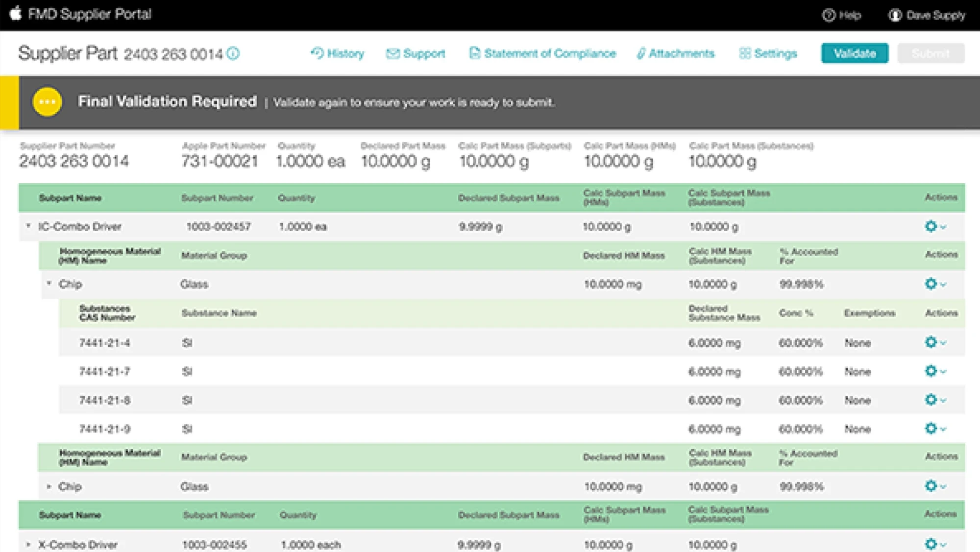Open actions gear for substance 7441-21-7
Viewport: 980px width, 552px height.
[935, 371]
